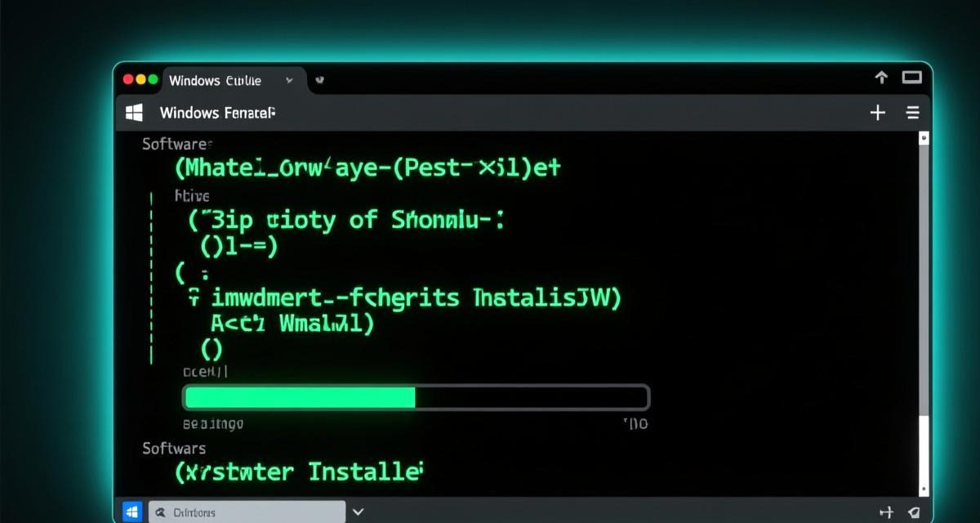
Task: Click the Windows Fenatal title label
Action: (217, 113)
